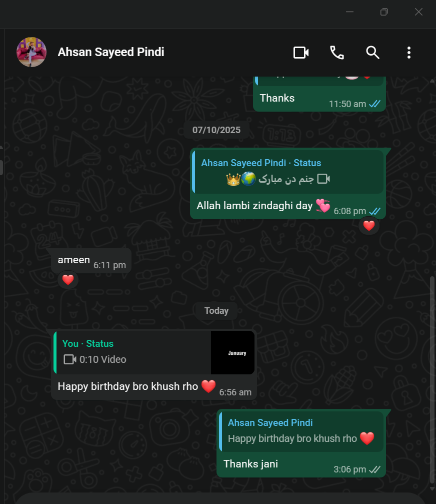Click the heart reaction under "ameen"
The image size is (436, 504).
[67, 280]
